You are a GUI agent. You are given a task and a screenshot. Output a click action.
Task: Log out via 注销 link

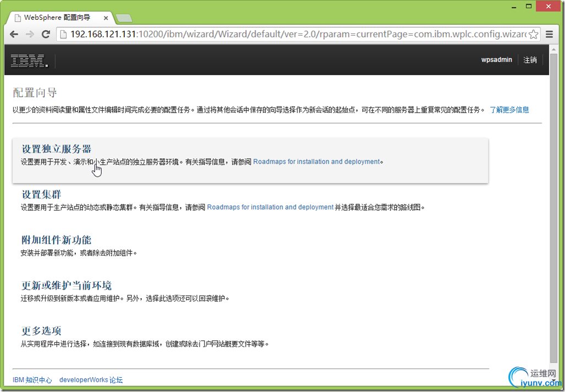pos(530,60)
